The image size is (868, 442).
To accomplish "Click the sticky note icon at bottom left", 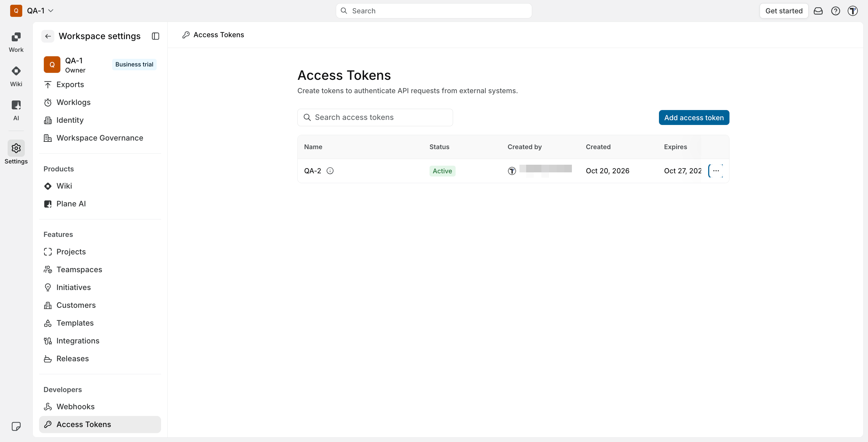I will click(x=16, y=426).
